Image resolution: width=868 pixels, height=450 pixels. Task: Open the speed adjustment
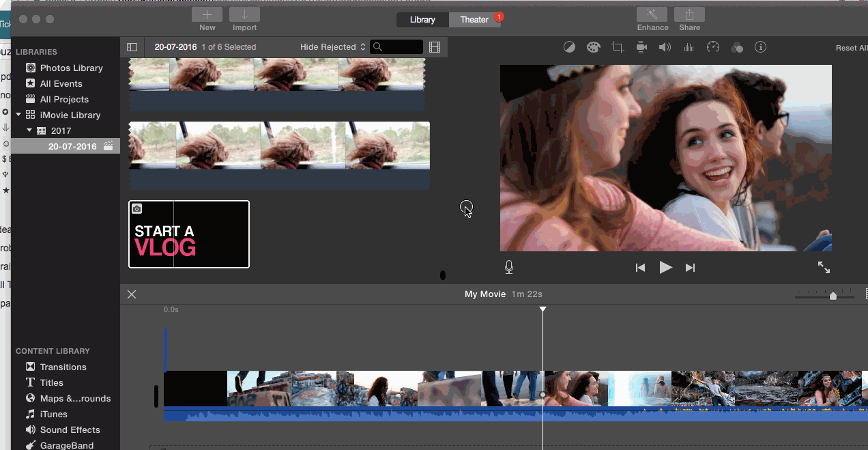tap(713, 47)
